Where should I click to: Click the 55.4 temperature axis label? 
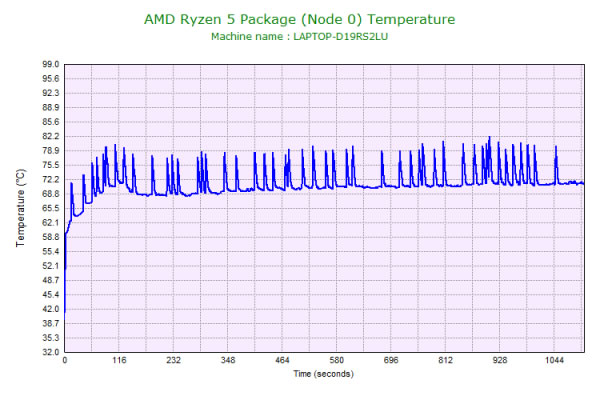point(51,251)
